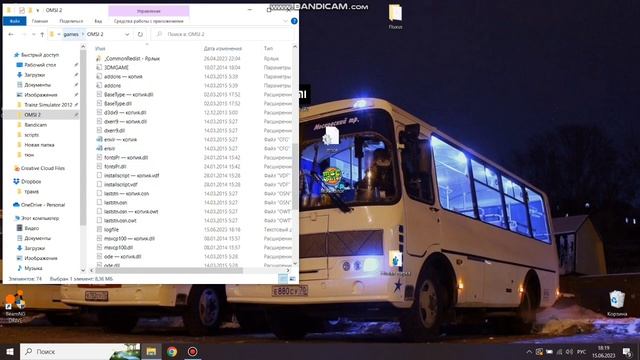
Task: Sort by Тип column header
Action: coord(268,49)
